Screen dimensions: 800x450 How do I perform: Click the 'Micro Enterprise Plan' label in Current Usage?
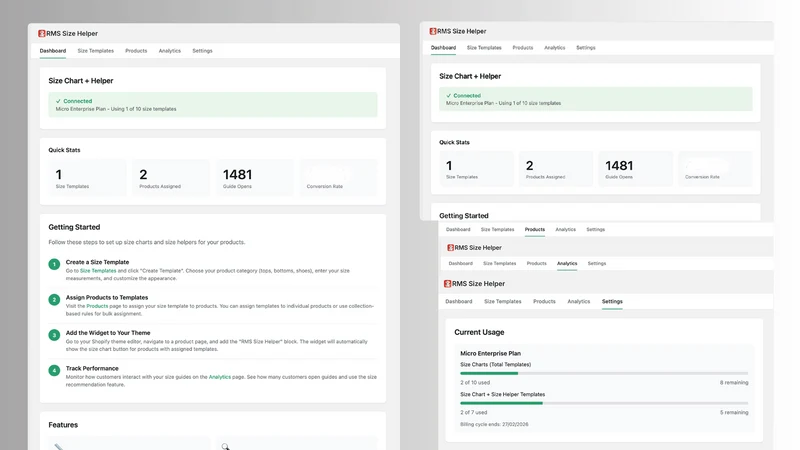tap(490, 353)
